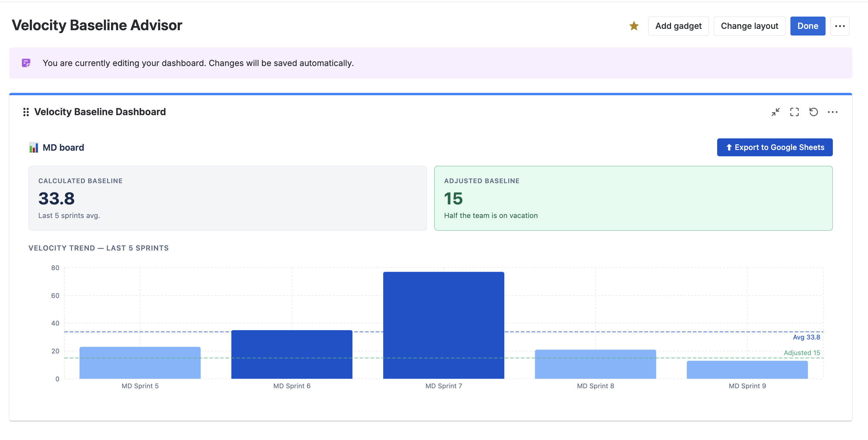Image resolution: width=868 pixels, height=440 pixels.
Task: Open Change layout options
Action: click(x=749, y=26)
